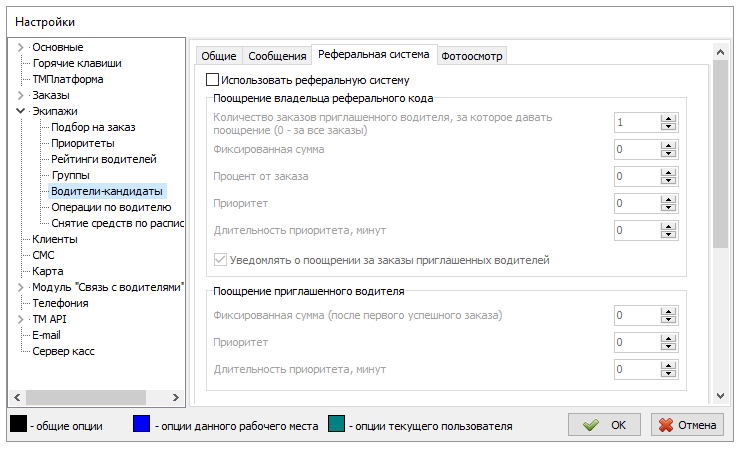Click the 'Отмена' cancel button
740x451 pixels.
click(687, 425)
